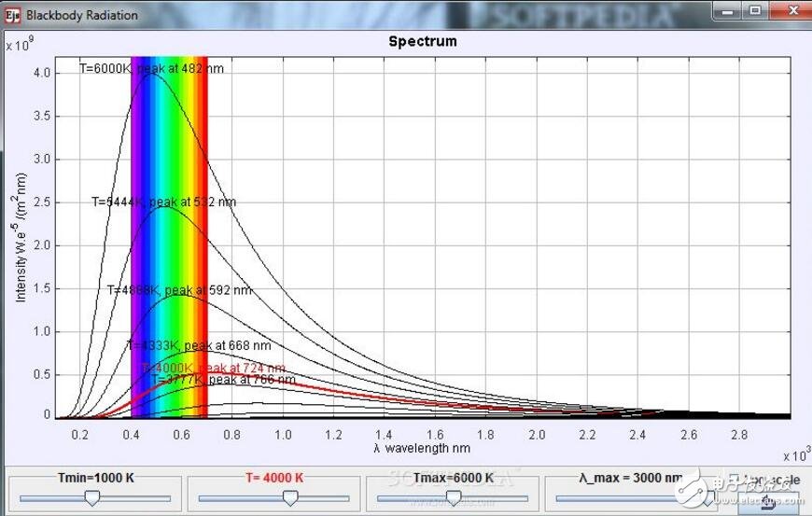The height and width of the screenshot is (516, 812).
Task: Click the Spectrum plot title
Action: (423, 41)
